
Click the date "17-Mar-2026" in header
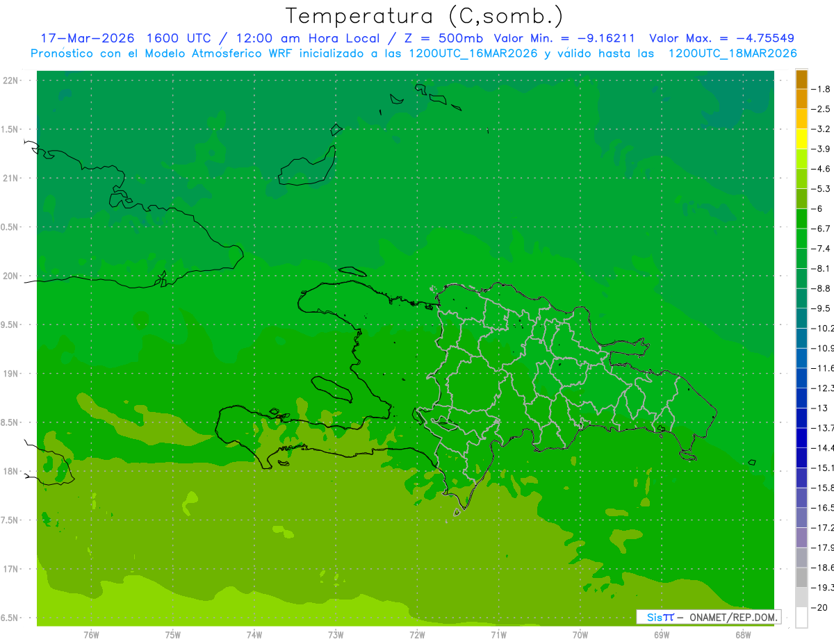87,38
